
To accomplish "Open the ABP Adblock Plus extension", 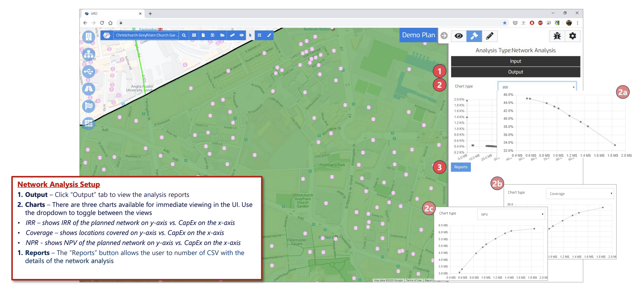I will [540, 23].
